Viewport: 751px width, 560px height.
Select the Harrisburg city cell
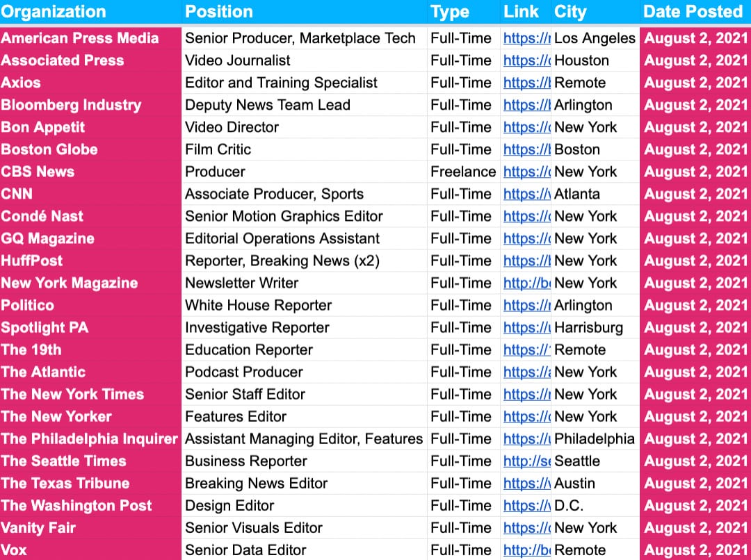[x=588, y=327]
